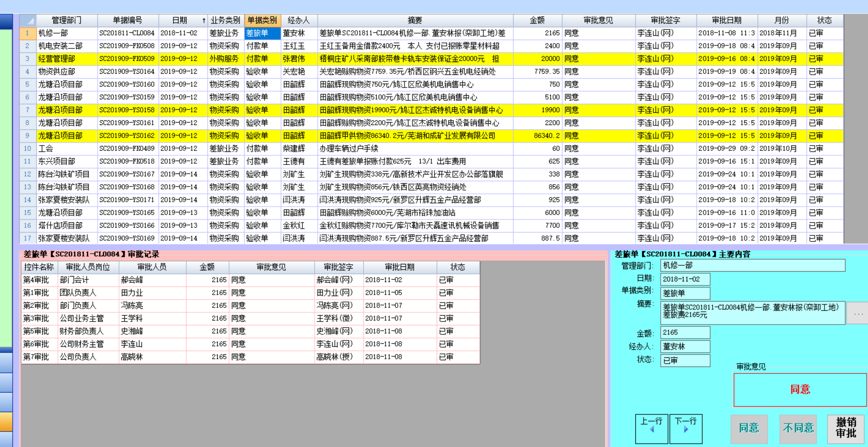Click the orange block in the left sidebar
868x447 pixels.
tap(6, 421)
